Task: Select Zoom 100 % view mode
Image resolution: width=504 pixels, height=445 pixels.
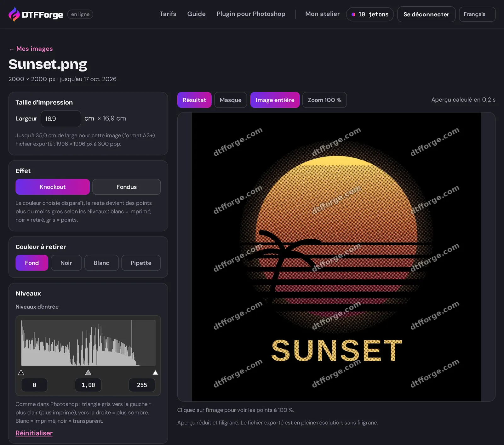Action: coord(324,100)
